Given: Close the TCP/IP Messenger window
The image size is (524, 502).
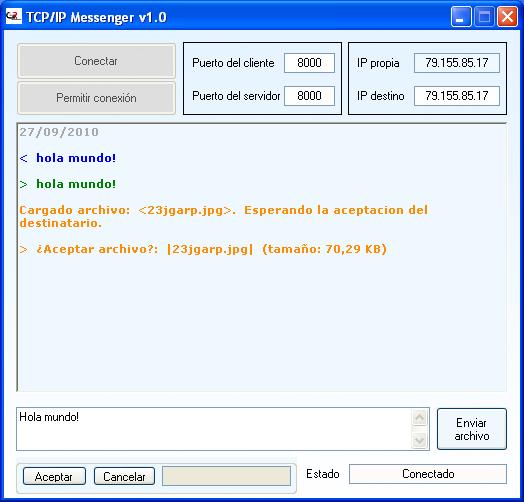Looking at the screenshot, I should click(x=508, y=16).
